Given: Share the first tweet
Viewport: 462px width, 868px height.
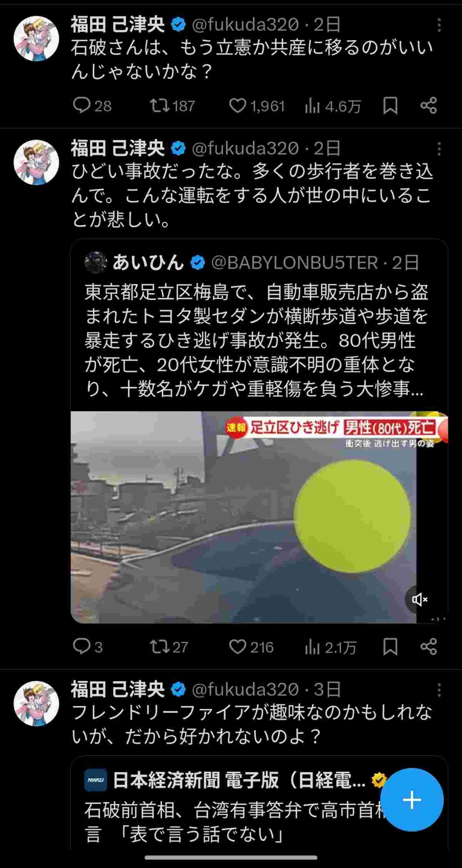Looking at the screenshot, I should pyautogui.click(x=429, y=106).
